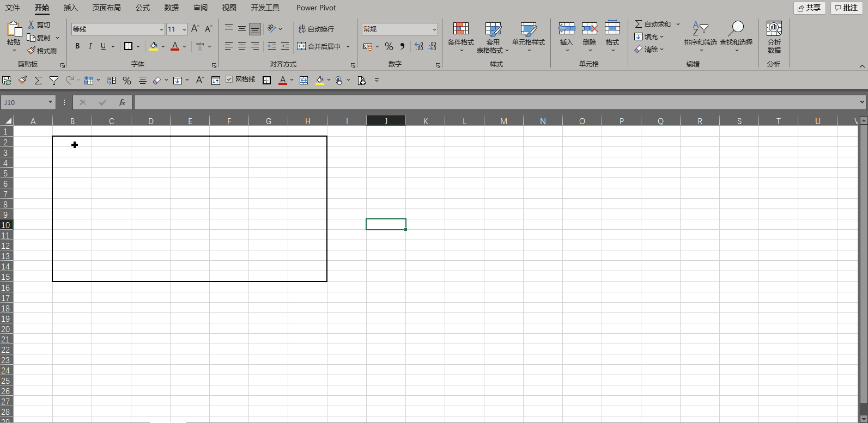Apply percent style from the ribbon number group
Screen dimensions: 868x423
tap(389, 46)
